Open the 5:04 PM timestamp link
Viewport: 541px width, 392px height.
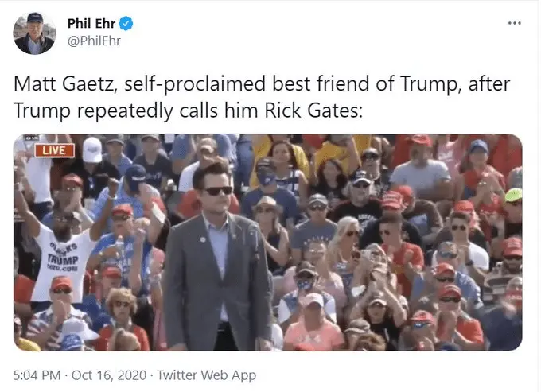click(x=37, y=375)
